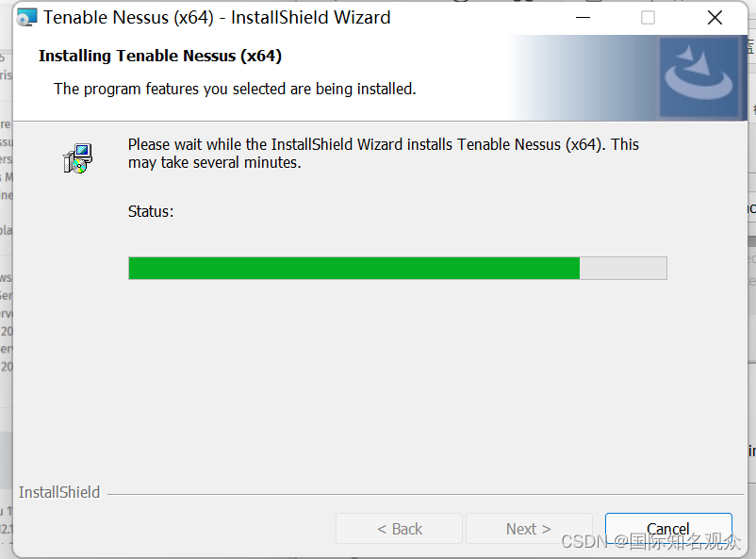Click the window title text Tenable Nessus (x64)

tap(129, 18)
